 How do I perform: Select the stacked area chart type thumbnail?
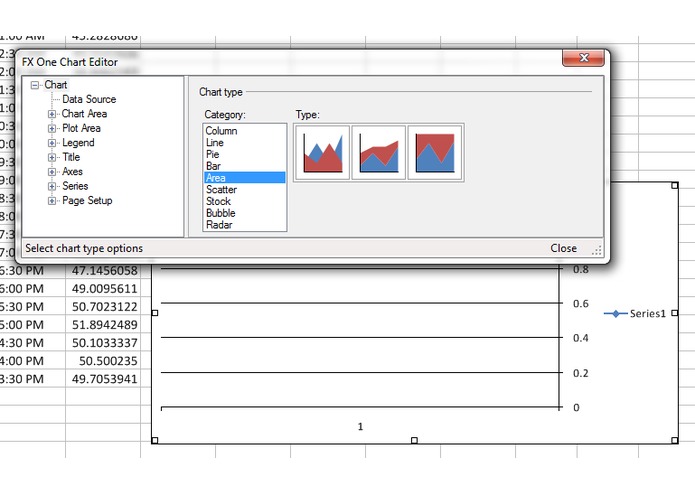379,153
